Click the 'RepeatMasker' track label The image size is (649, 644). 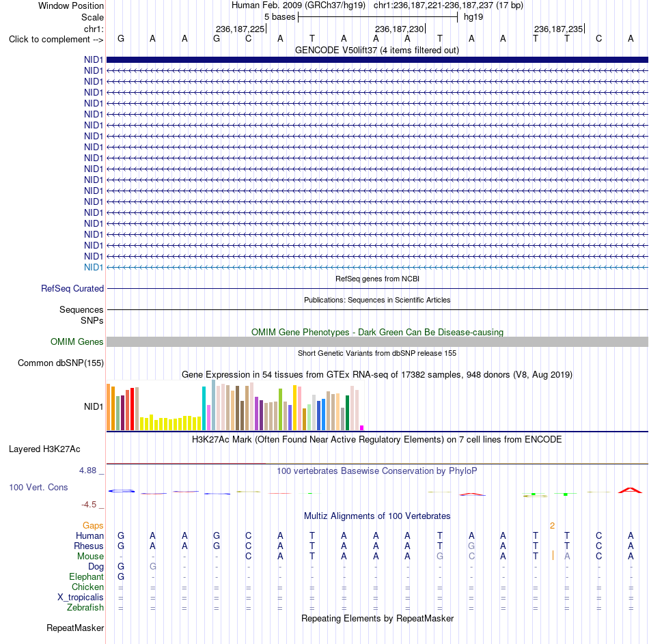click(x=75, y=628)
